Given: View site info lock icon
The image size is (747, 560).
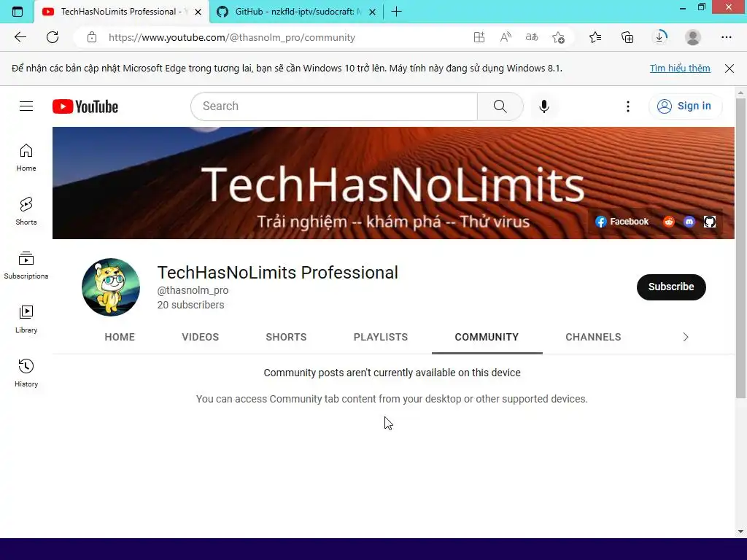Looking at the screenshot, I should 92,37.
